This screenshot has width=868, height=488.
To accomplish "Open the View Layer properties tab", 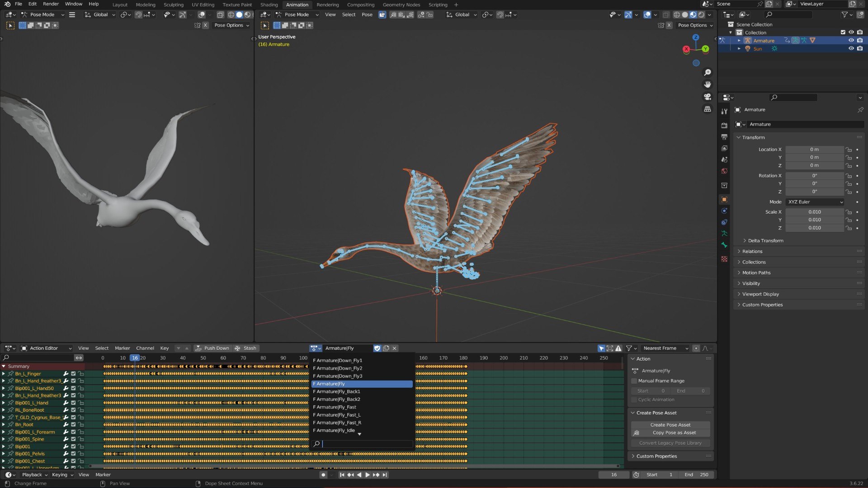I will tap(724, 148).
